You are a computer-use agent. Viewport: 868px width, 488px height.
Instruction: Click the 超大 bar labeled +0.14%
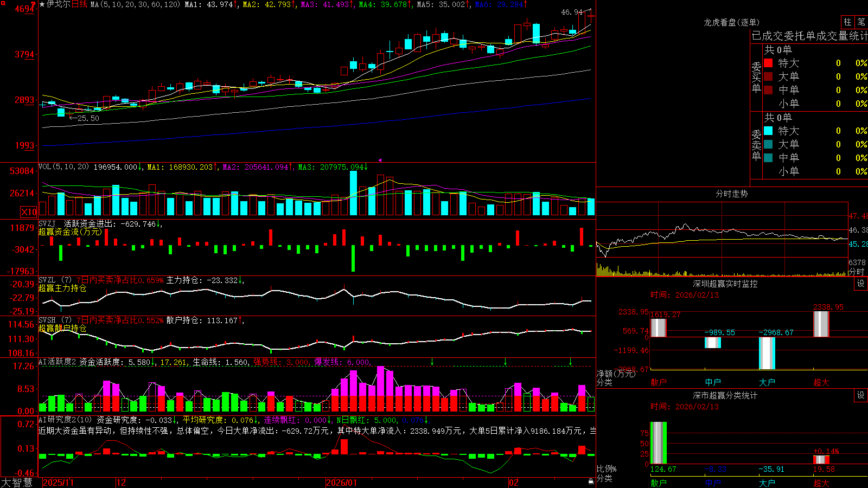point(821,459)
